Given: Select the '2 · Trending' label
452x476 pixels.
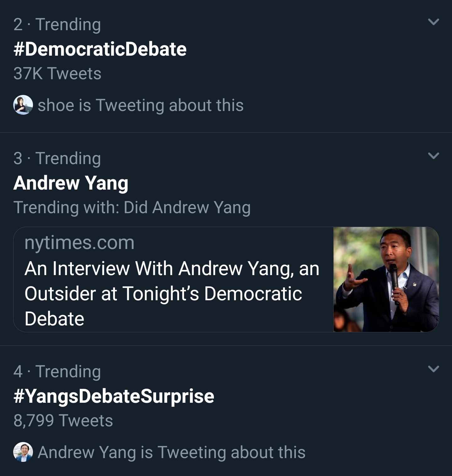Looking at the screenshot, I should click(57, 25).
